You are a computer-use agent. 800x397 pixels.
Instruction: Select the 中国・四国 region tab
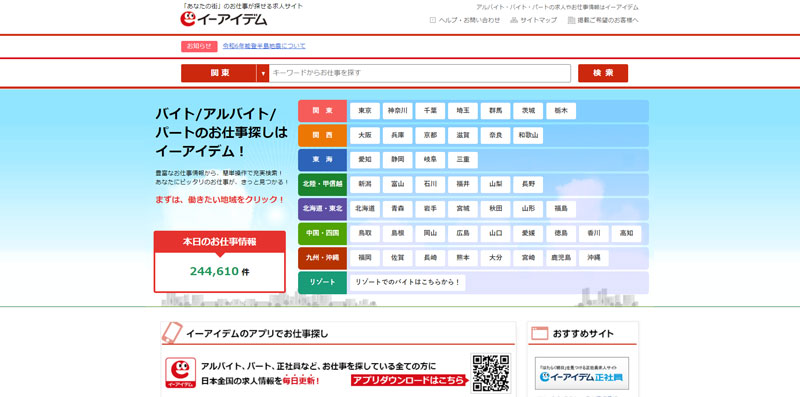(x=322, y=233)
